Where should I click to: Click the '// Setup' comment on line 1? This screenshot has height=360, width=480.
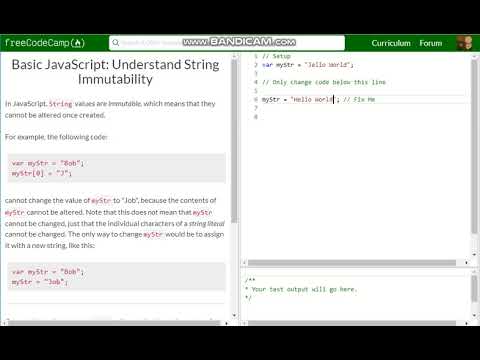tap(276, 56)
